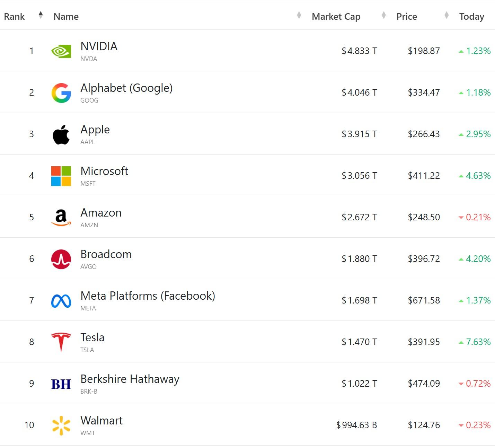
Task: Click the Amazon logo icon
Action: click(x=61, y=218)
